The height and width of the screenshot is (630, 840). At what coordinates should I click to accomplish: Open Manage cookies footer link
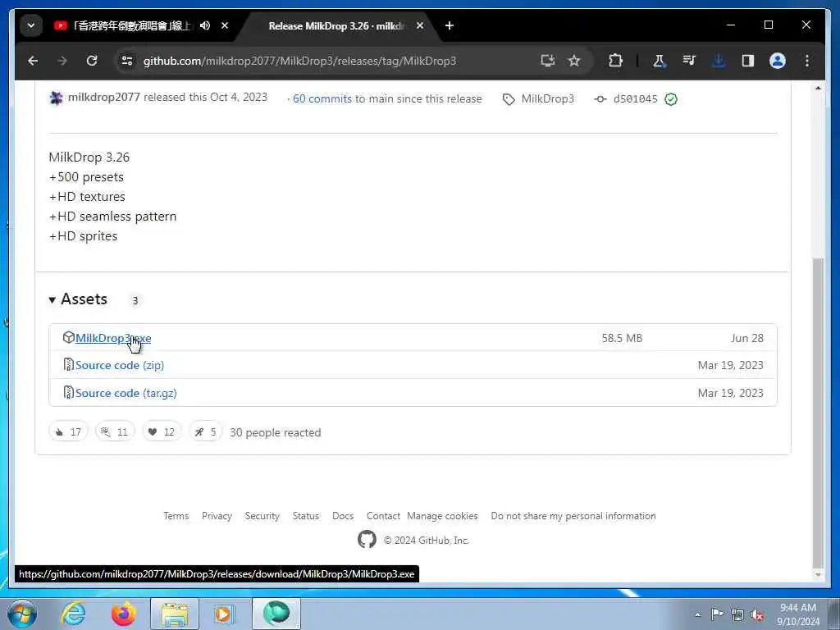coord(442,516)
